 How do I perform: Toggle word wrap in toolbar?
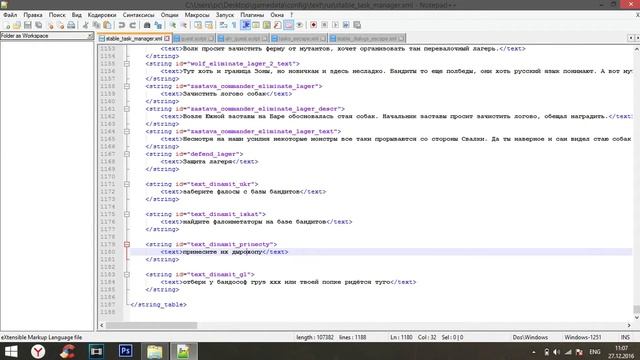click(x=223, y=25)
